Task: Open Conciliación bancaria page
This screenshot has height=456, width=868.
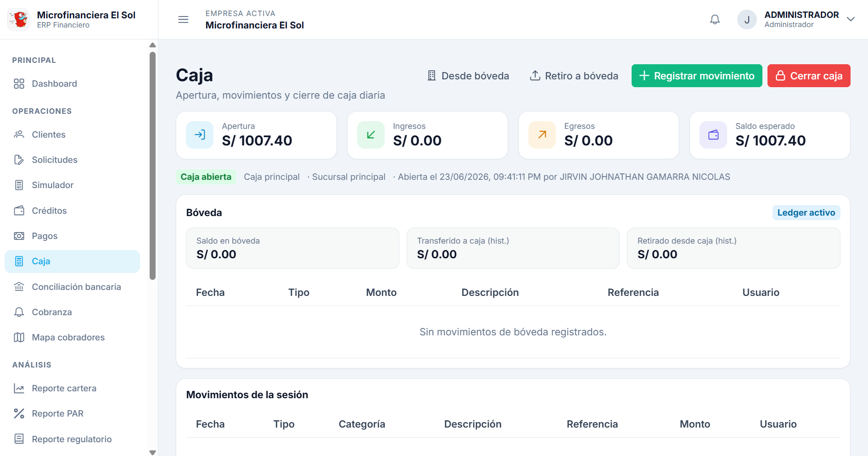Action: point(72,287)
